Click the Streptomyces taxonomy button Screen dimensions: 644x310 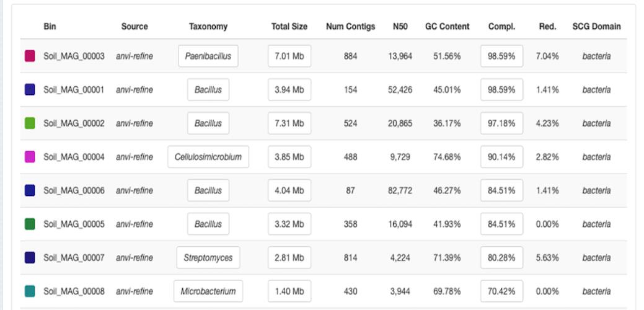[x=208, y=257]
